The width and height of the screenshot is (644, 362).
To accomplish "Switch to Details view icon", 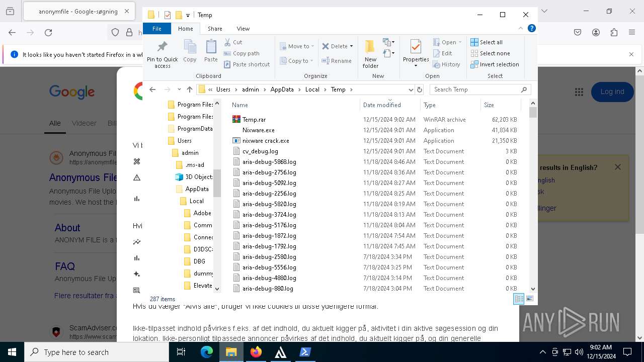I will pyautogui.click(x=519, y=299).
